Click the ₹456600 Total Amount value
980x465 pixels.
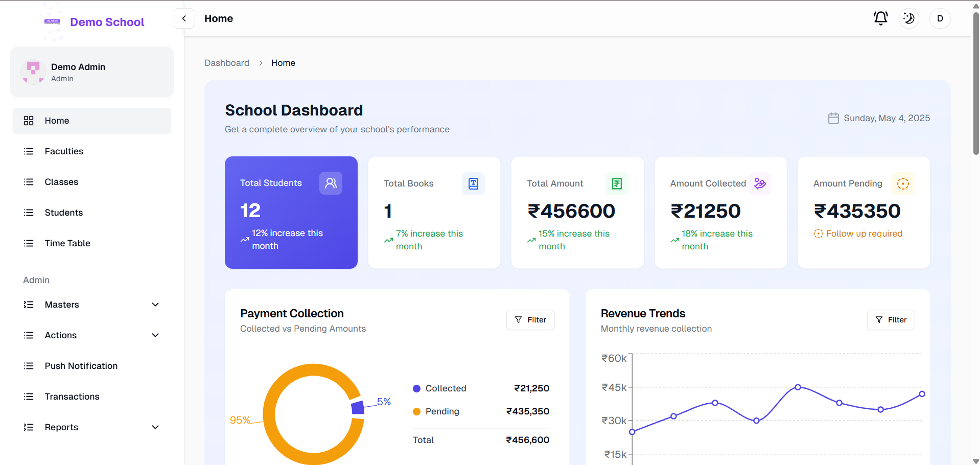pyautogui.click(x=571, y=211)
